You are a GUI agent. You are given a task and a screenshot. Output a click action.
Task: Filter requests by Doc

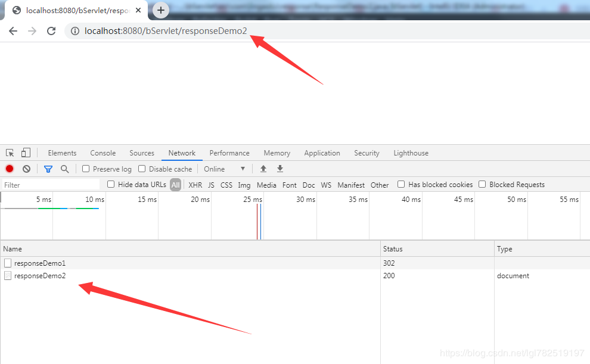[x=309, y=185]
